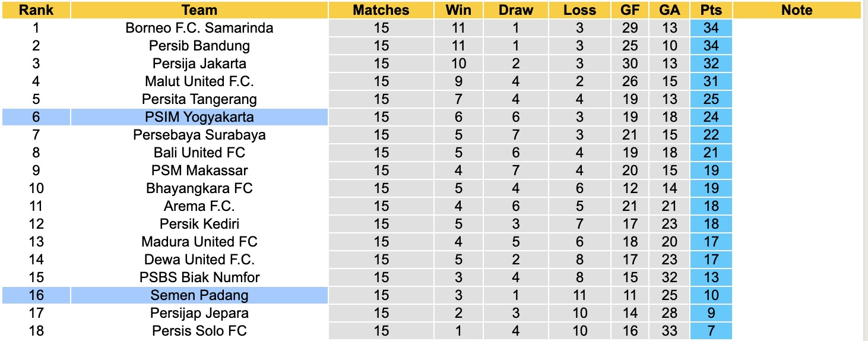Click Malut United F.C. points cell showing 31
This screenshot has width=868, height=341.
(711, 81)
